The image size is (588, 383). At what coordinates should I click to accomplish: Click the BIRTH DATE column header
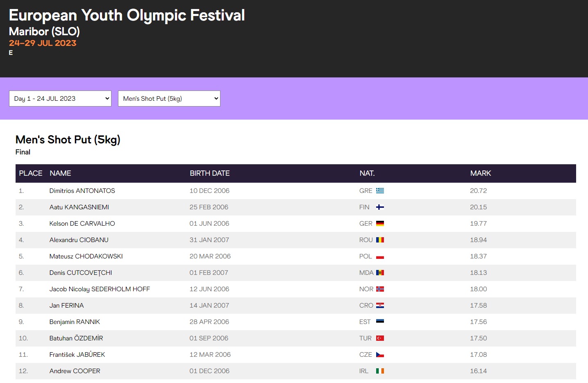(209, 173)
